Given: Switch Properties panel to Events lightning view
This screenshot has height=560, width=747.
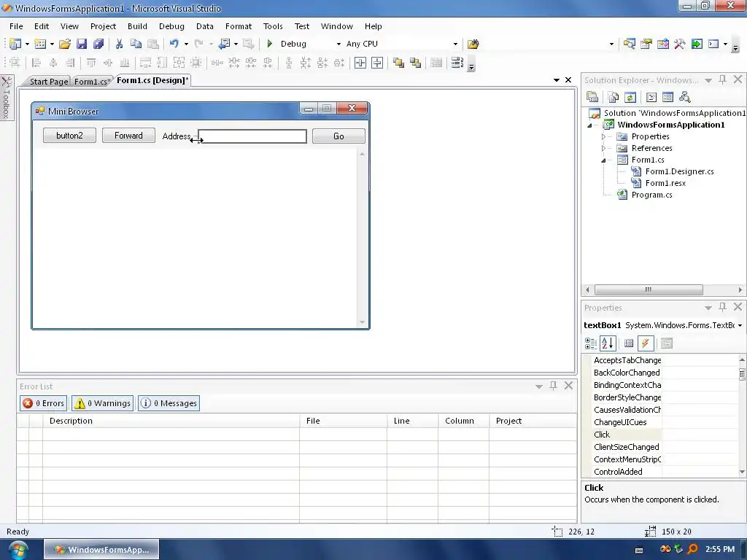Looking at the screenshot, I should (x=646, y=343).
